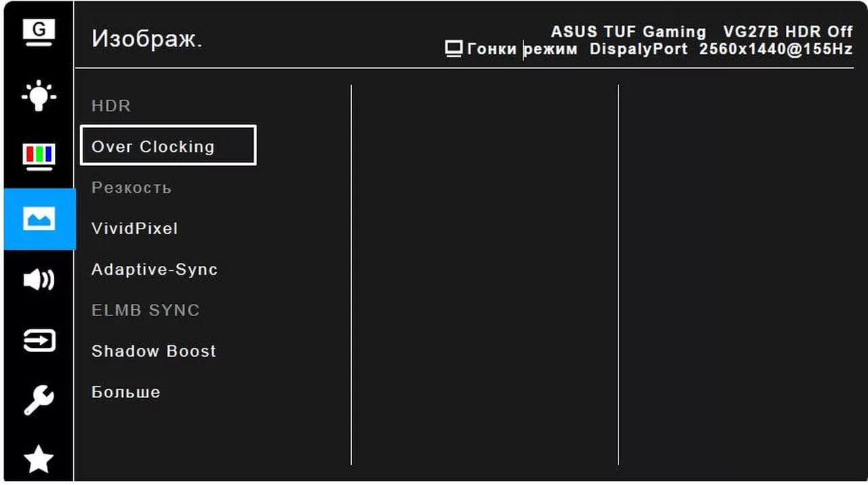This screenshot has width=868, height=485.
Task: Select the Blue Light Filter bulb icon
Action: 39,96
